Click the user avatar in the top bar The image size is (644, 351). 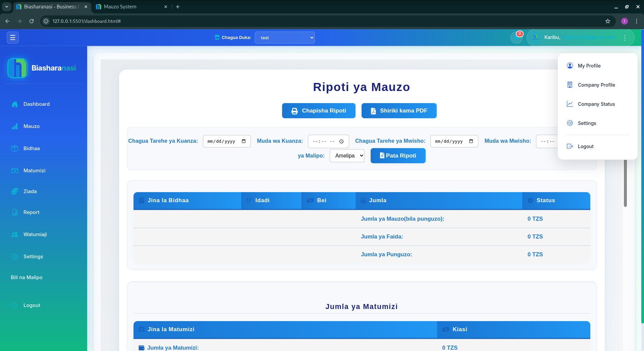(x=536, y=37)
